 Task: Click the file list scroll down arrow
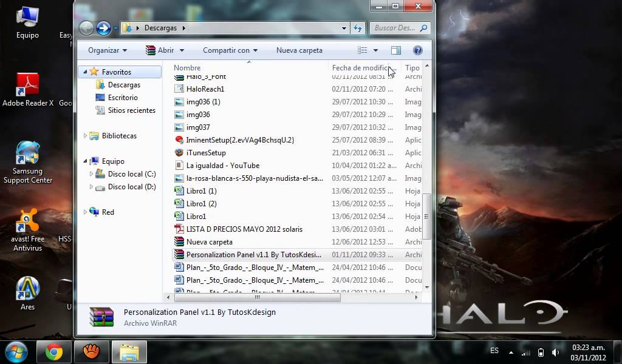(x=427, y=288)
